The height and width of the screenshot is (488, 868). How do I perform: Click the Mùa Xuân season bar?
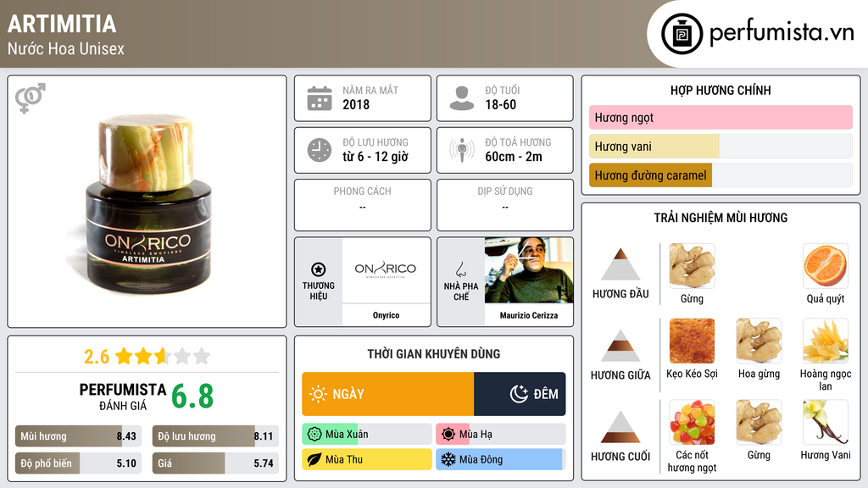[367, 435]
